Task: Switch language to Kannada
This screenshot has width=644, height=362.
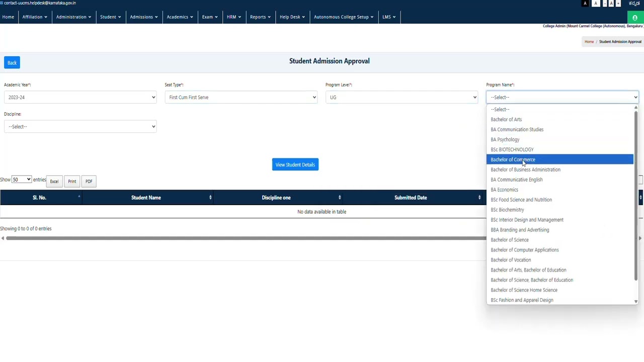Action: coord(634,4)
